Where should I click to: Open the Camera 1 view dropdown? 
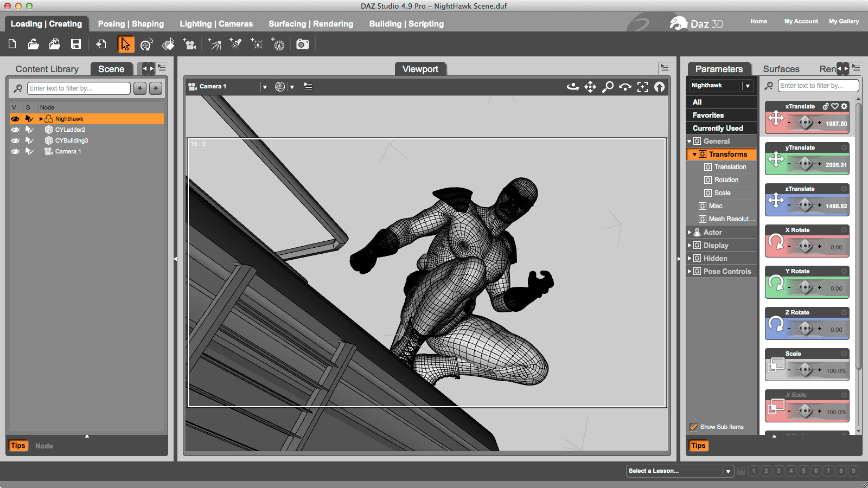click(x=264, y=87)
